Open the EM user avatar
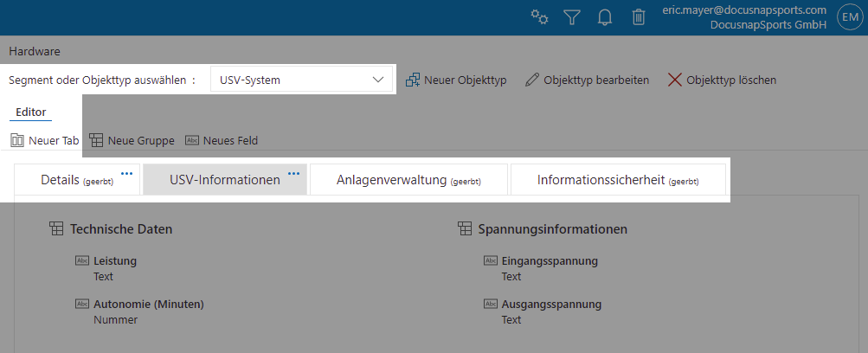Screen dimensions: 868x353 click(x=850, y=17)
